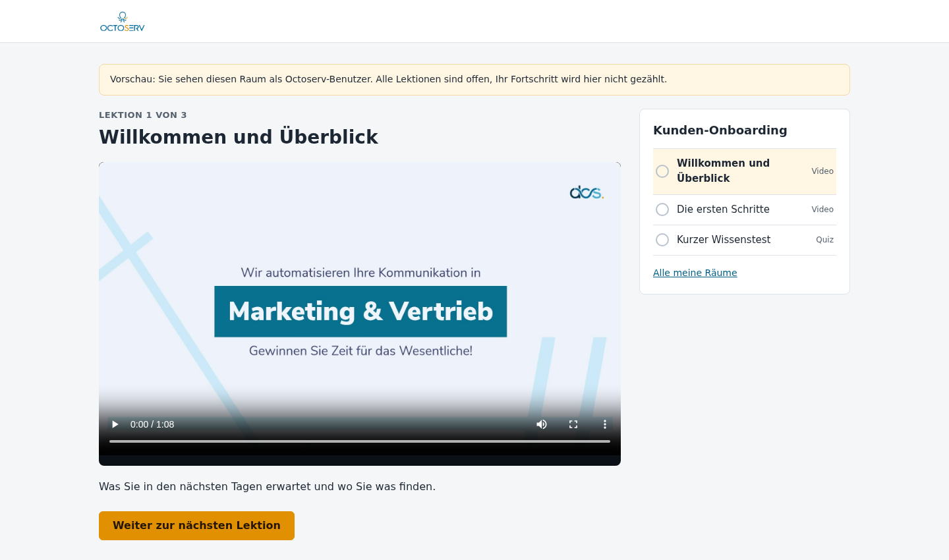Click the Vorschau preview notice banner
Image resolution: width=949 pixels, height=560 pixels.
pyautogui.click(x=474, y=80)
